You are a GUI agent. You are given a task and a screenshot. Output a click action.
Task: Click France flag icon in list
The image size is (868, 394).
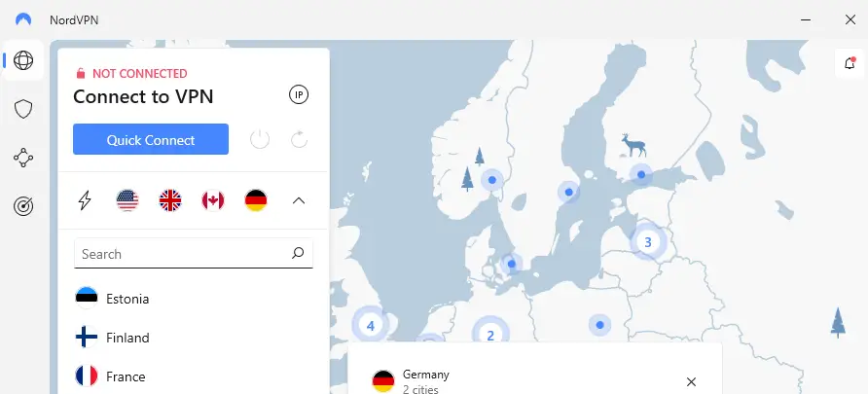(x=87, y=376)
